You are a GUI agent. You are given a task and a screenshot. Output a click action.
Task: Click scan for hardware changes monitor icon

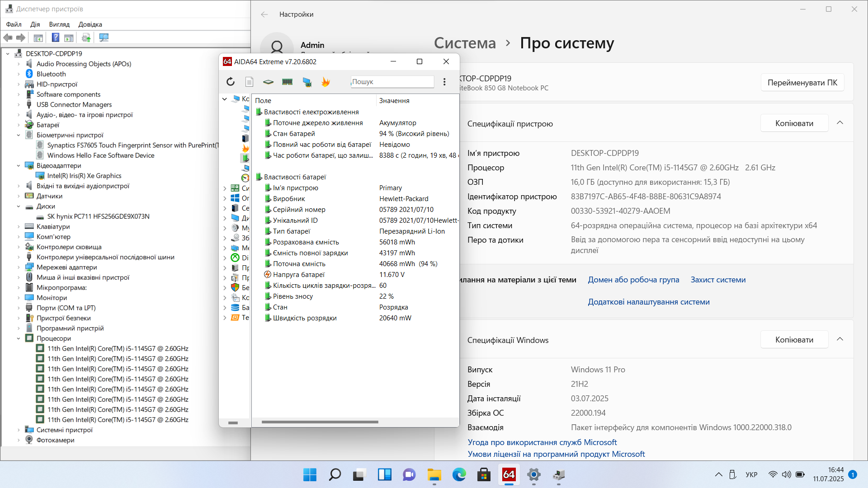104,38
